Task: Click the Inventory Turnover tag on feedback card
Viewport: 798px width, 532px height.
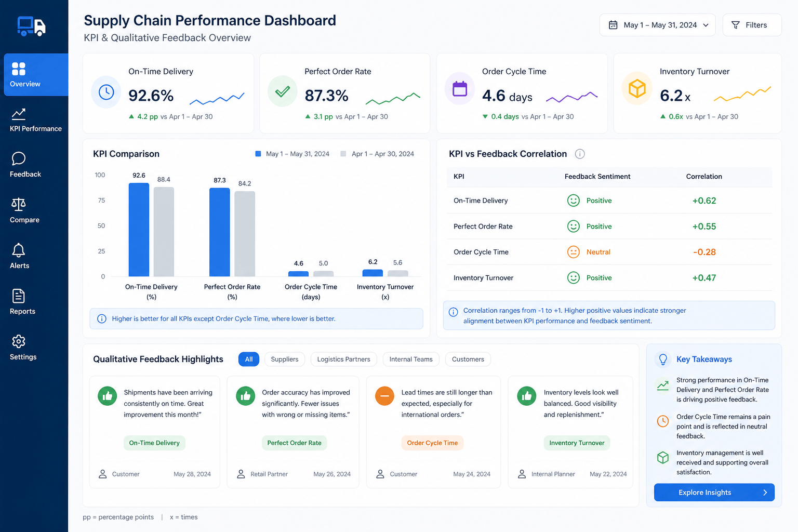Action: (577, 443)
